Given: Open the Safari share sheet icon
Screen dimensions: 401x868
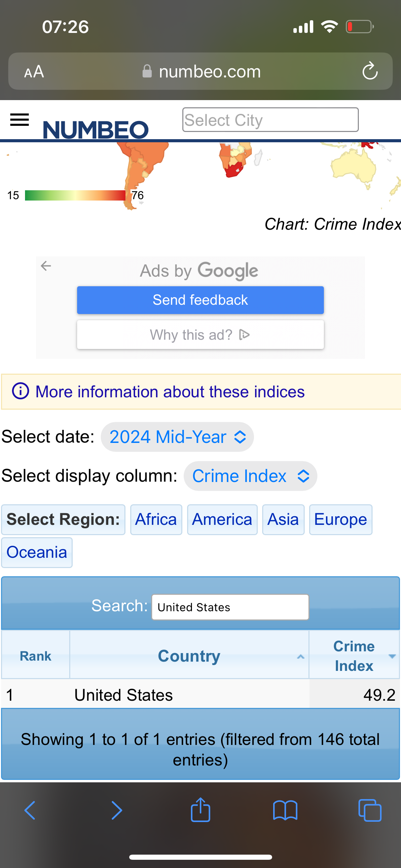Looking at the screenshot, I should click(200, 810).
